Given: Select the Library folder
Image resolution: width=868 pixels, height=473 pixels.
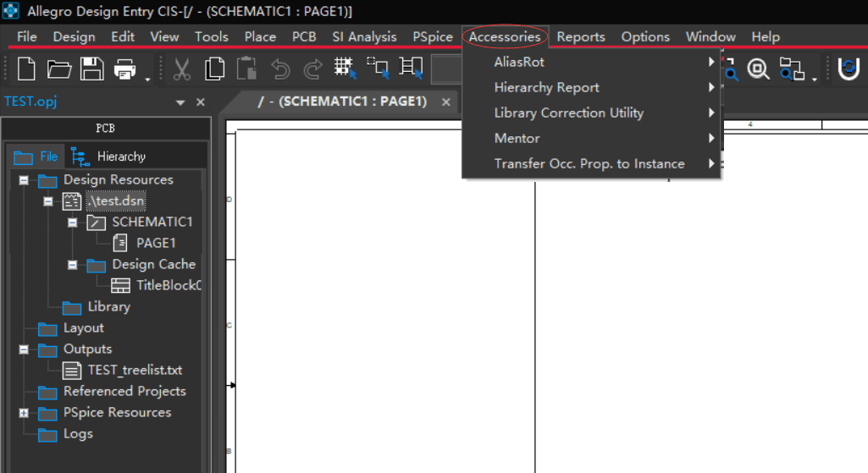Looking at the screenshot, I should [x=108, y=306].
